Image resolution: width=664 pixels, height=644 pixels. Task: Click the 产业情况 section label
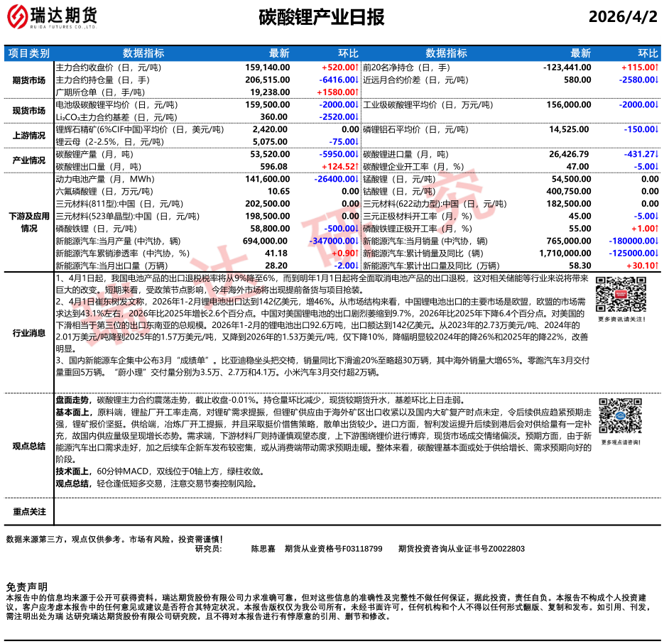pos(28,160)
